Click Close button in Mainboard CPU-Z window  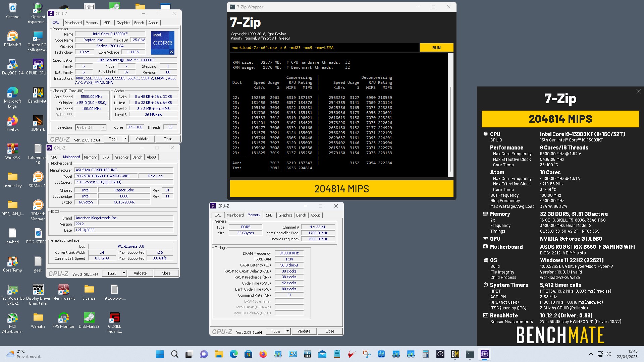coord(166,273)
